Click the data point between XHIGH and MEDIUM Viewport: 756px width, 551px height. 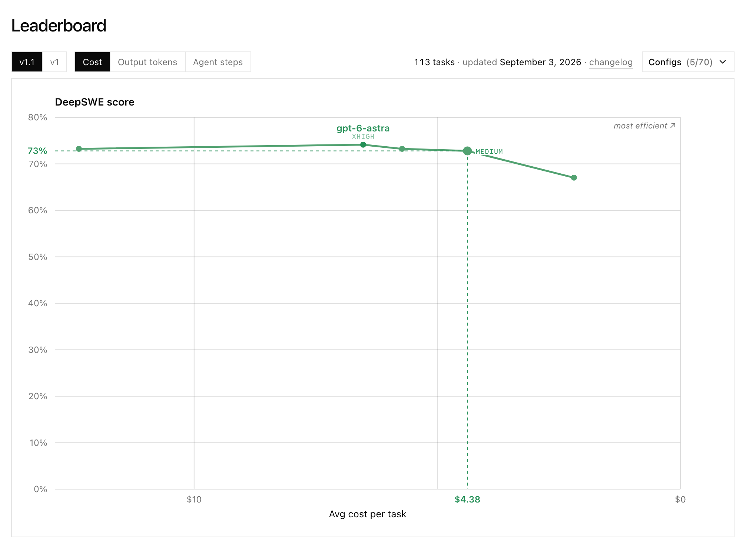402,149
